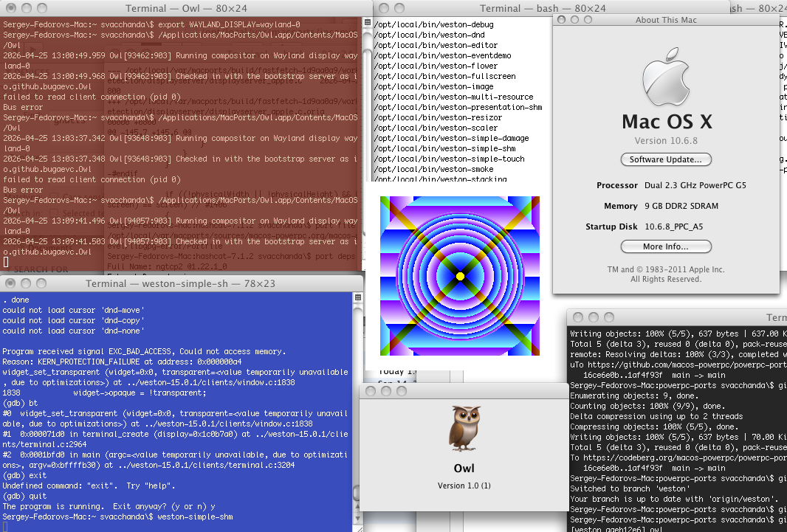Click line /opt/local/bin/weston-editor
Viewport: 787px width, 532px height.
click(436, 45)
